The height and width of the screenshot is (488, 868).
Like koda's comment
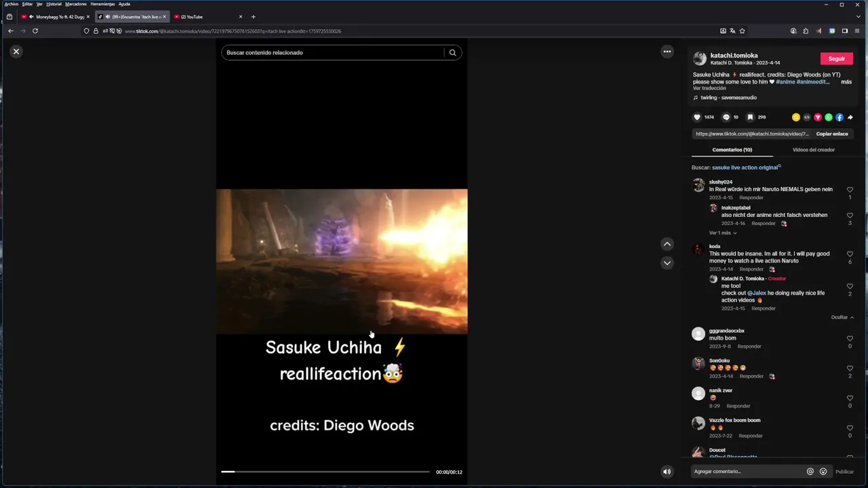coord(850,254)
